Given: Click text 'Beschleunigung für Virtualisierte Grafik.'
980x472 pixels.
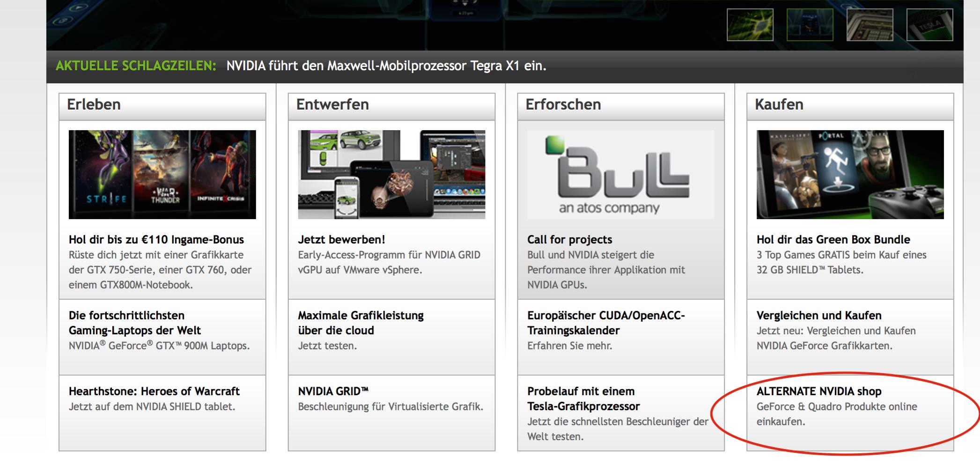Looking at the screenshot, I should [x=391, y=407].
